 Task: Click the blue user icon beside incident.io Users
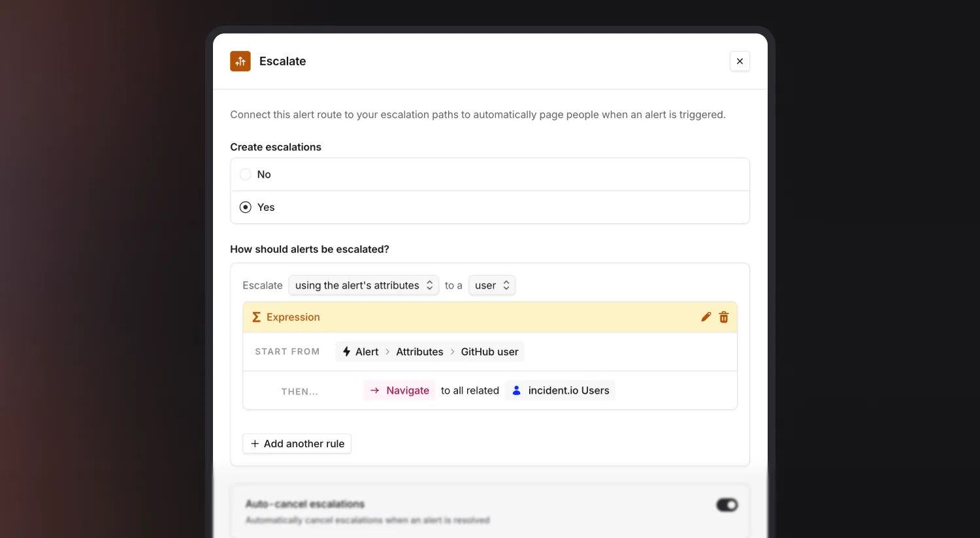coord(516,390)
